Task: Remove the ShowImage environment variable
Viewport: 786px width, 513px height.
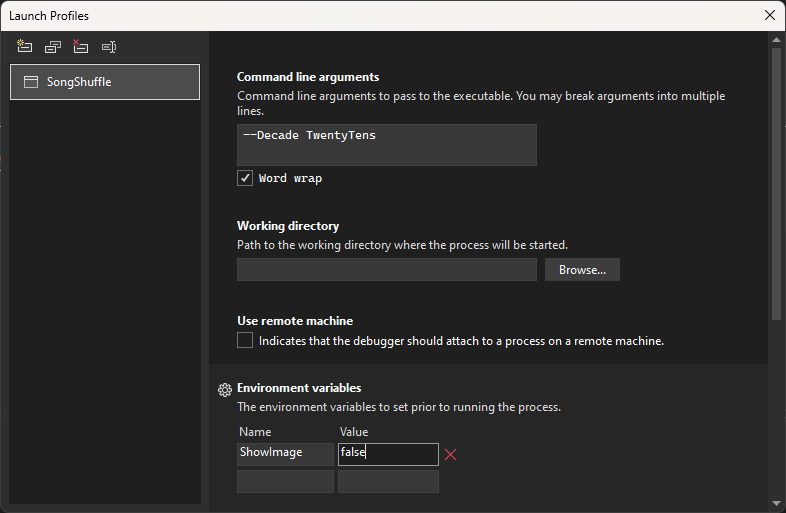Action: pos(450,454)
